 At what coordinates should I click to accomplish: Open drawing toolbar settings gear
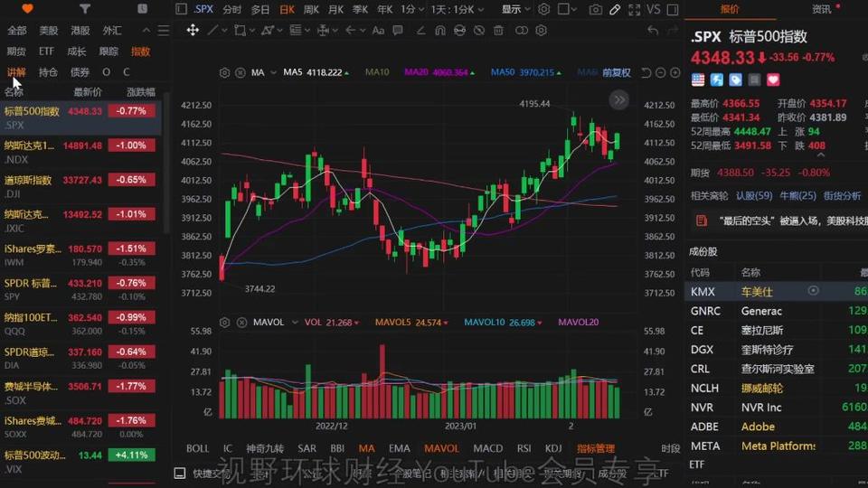pos(541,30)
